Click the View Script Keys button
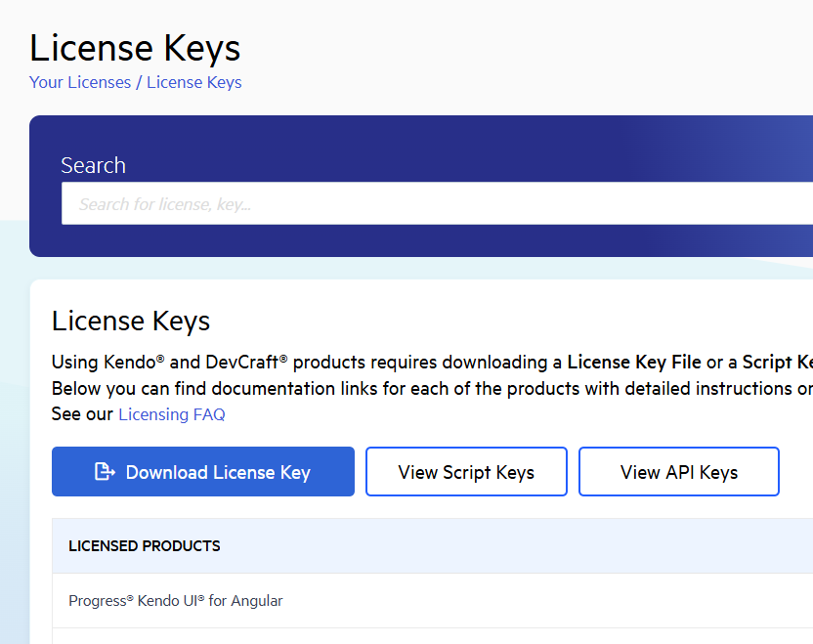This screenshot has width=813, height=644. (x=466, y=471)
